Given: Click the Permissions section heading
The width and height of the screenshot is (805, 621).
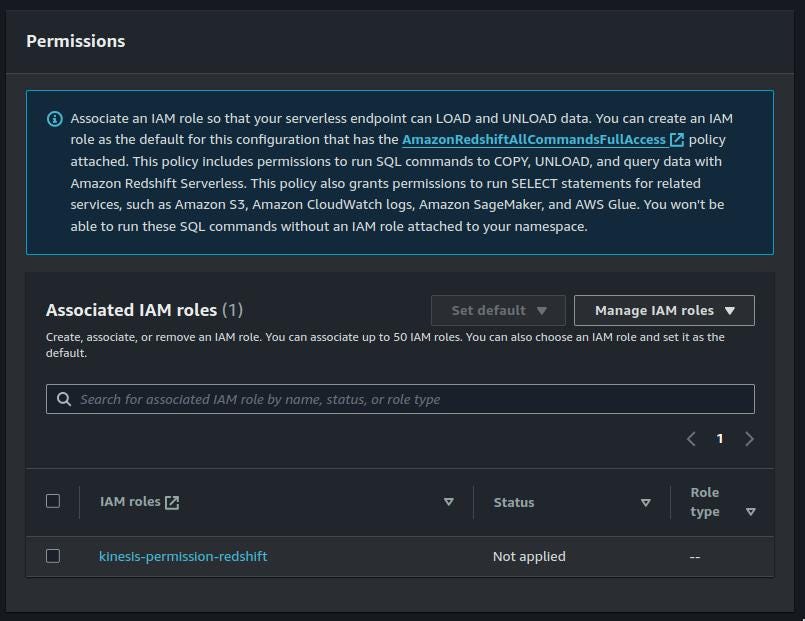Looking at the screenshot, I should tap(75, 41).
